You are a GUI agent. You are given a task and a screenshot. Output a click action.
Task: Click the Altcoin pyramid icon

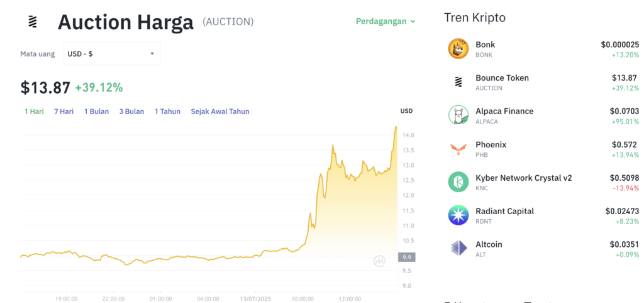coord(458,248)
